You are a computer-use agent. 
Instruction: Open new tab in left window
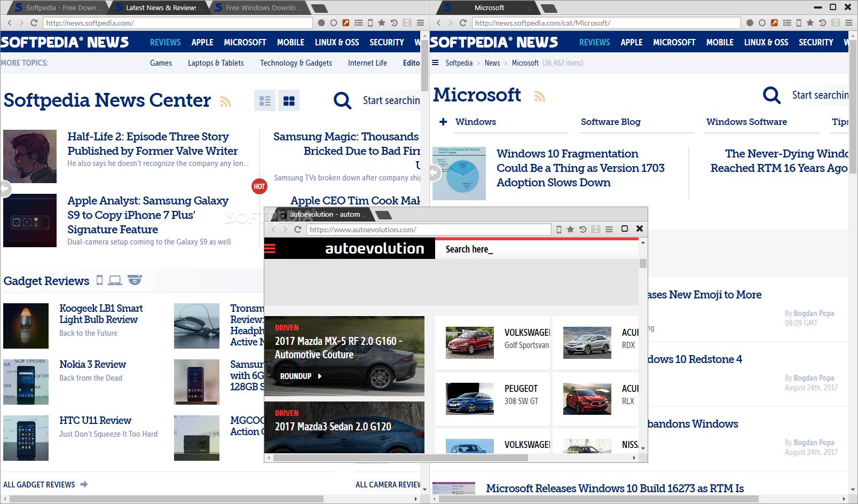(319, 8)
